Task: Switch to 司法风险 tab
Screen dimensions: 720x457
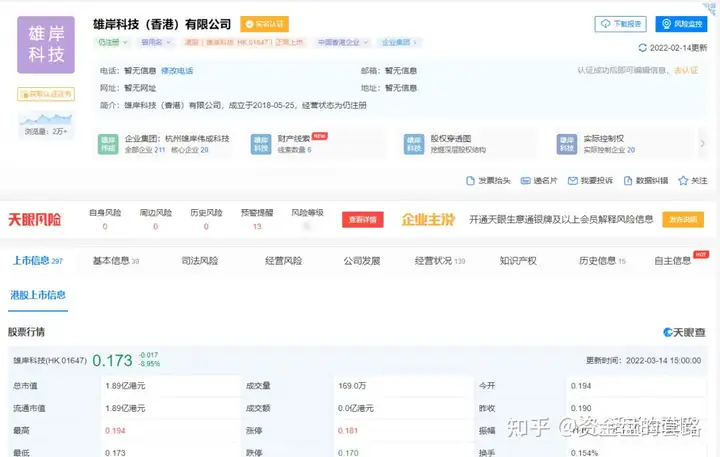Action: pos(200,261)
